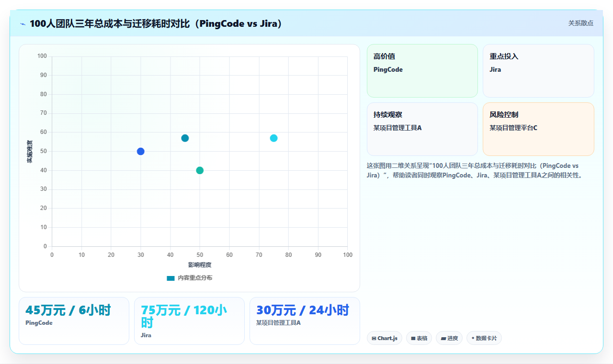
Task: Click the icon inside 进度 chip
Action: tap(443, 339)
